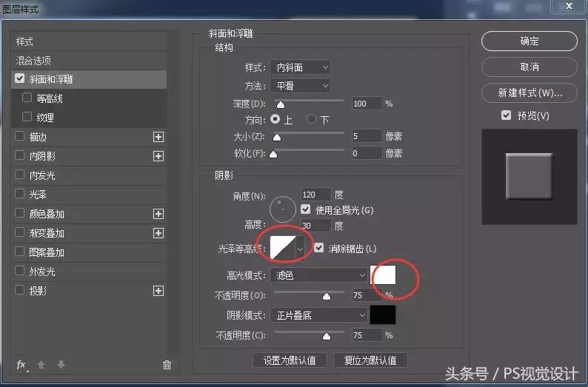The width and height of the screenshot is (588, 387).
Task: Click the 大小 field showing 5
Action: [367, 136]
